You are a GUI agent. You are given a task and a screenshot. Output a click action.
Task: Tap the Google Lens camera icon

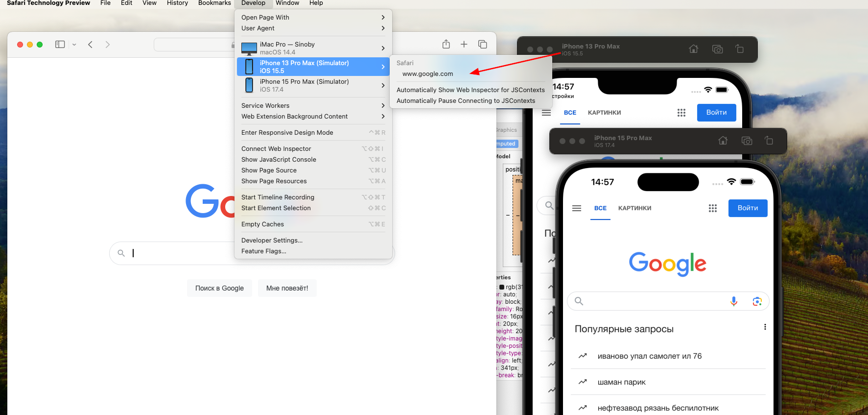757,301
